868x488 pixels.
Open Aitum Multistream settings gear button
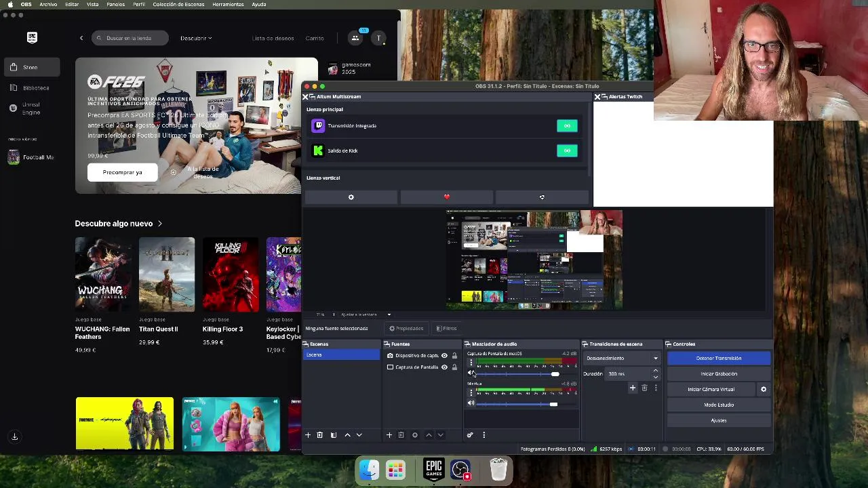(351, 197)
